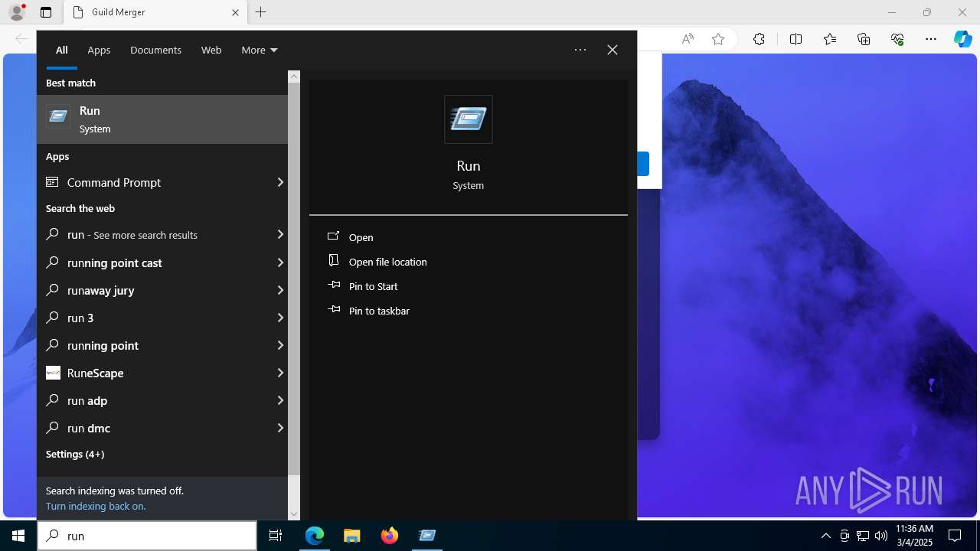This screenshot has width=980, height=551.
Task: Launch Microsoft Edge from taskbar
Action: pyautogui.click(x=315, y=536)
